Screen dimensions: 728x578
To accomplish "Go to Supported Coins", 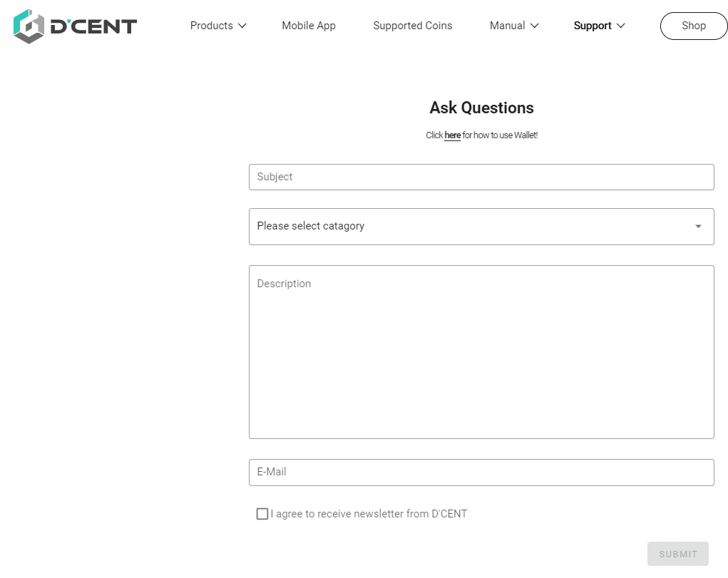I will click(413, 26).
